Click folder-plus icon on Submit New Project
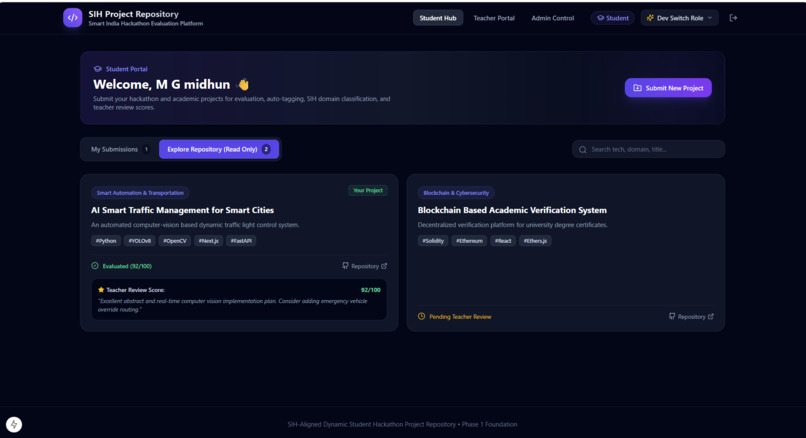The width and height of the screenshot is (806, 438). pyautogui.click(x=637, y=88)
